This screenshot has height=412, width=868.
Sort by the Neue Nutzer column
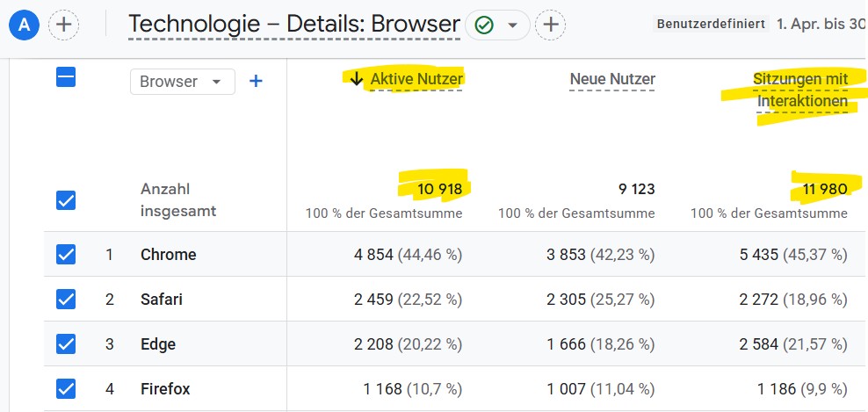click(612, 80)
